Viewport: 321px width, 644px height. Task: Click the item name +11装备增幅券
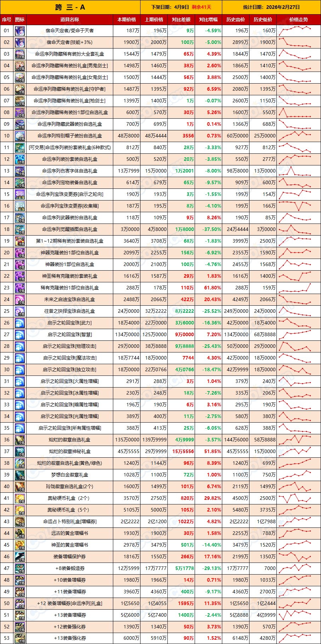click(x=70, y=592)
